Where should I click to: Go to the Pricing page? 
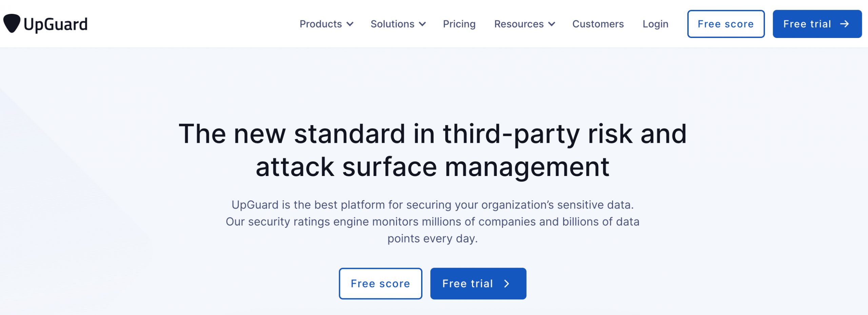(459, 24)
